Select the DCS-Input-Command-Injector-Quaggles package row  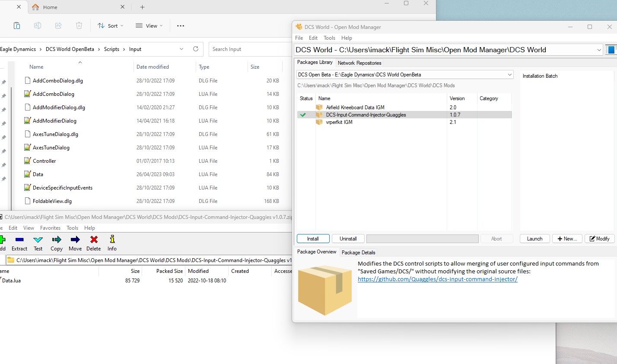pyautogui.click(x=404, y=115)
